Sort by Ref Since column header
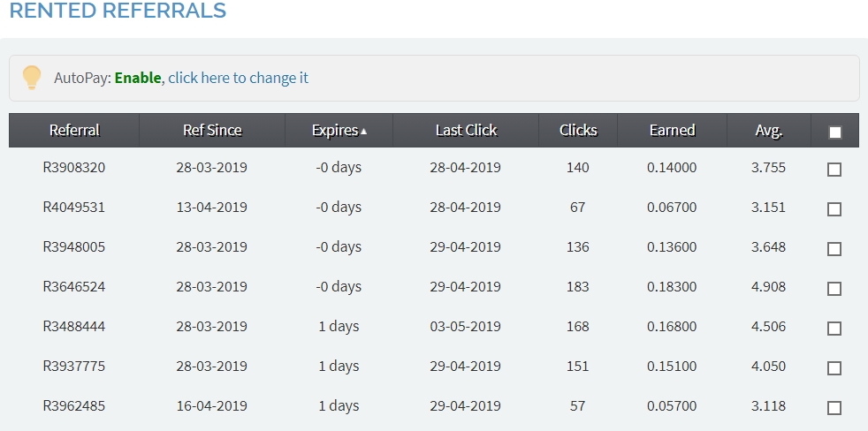This screenshot has width=868, height=431. 212,131
